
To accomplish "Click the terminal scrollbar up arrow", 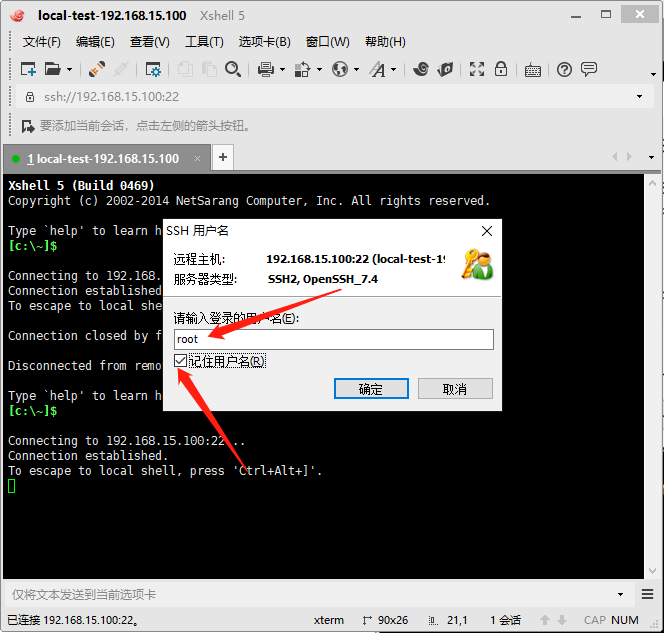I will click(652, 183).
